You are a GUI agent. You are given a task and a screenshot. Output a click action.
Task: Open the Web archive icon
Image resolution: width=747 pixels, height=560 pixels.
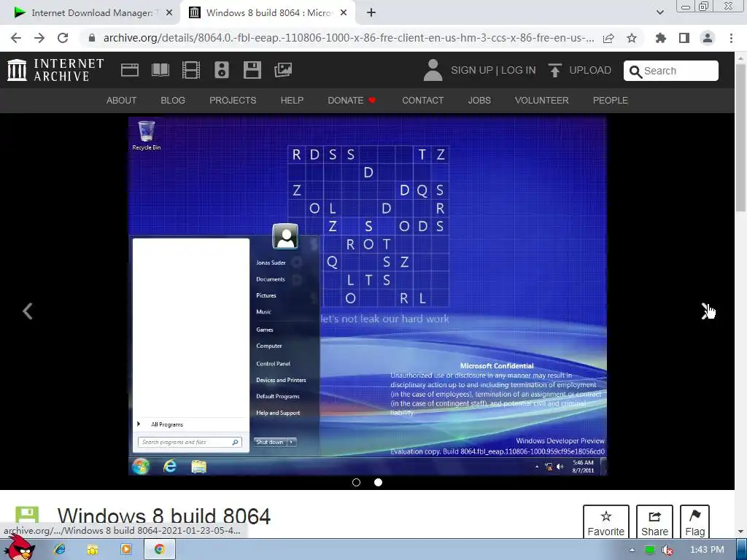click(130, 70)
